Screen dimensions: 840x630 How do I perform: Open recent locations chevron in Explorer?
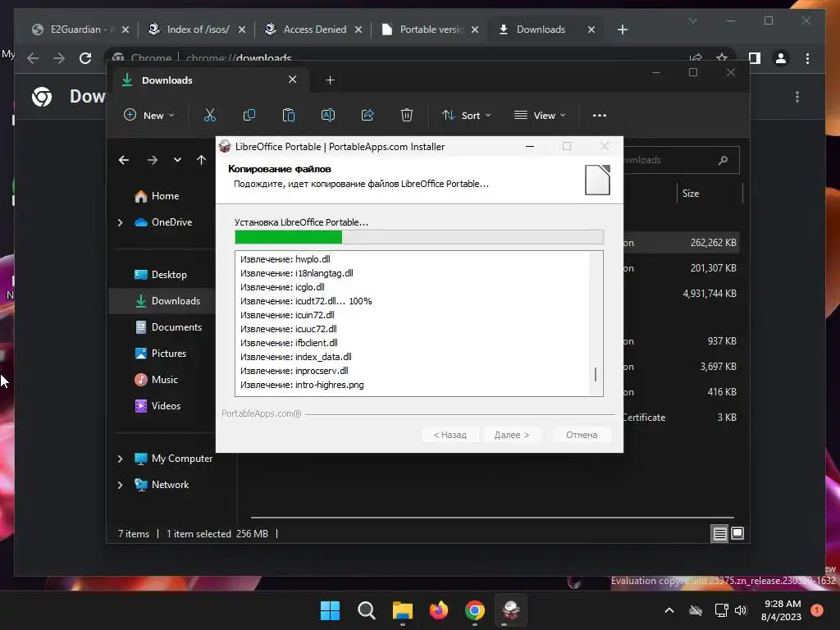click(x=177, y=160)
